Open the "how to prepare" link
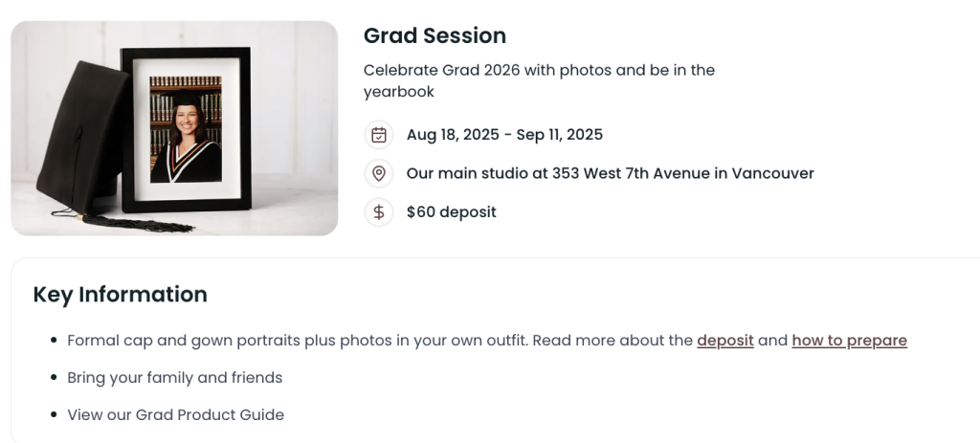 point(849,341)
